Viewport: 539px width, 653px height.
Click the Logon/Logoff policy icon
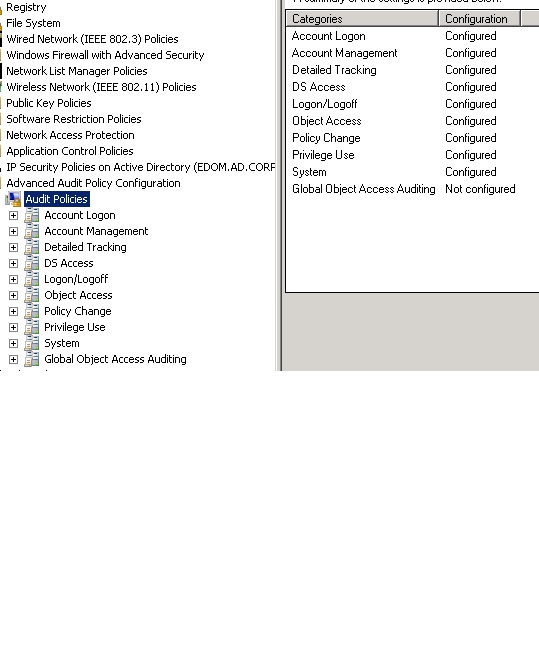pos(32,279)
